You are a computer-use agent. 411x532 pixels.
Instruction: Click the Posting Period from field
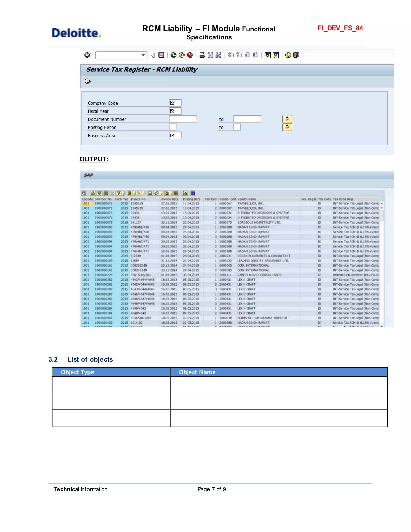[173, 127]
